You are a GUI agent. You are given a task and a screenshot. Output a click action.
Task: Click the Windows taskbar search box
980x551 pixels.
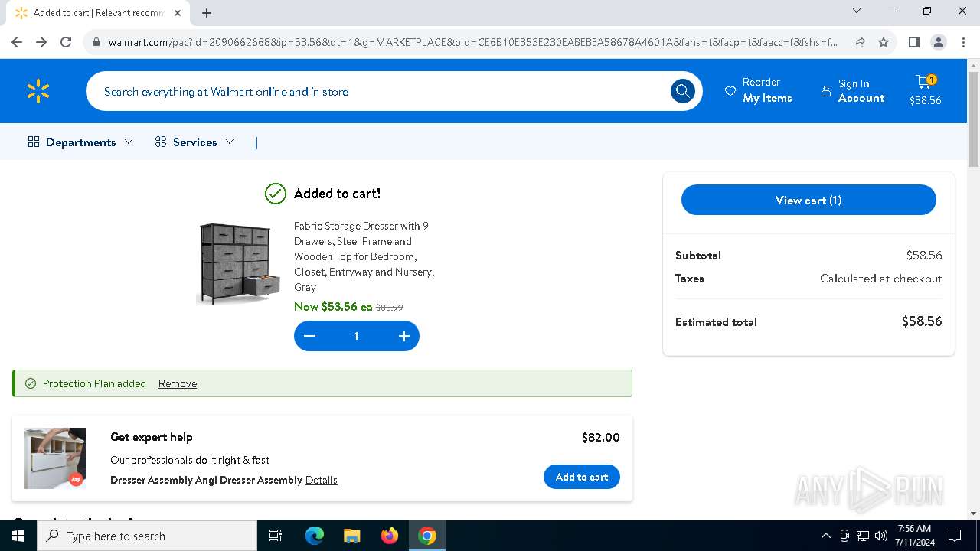click(147, 536)
